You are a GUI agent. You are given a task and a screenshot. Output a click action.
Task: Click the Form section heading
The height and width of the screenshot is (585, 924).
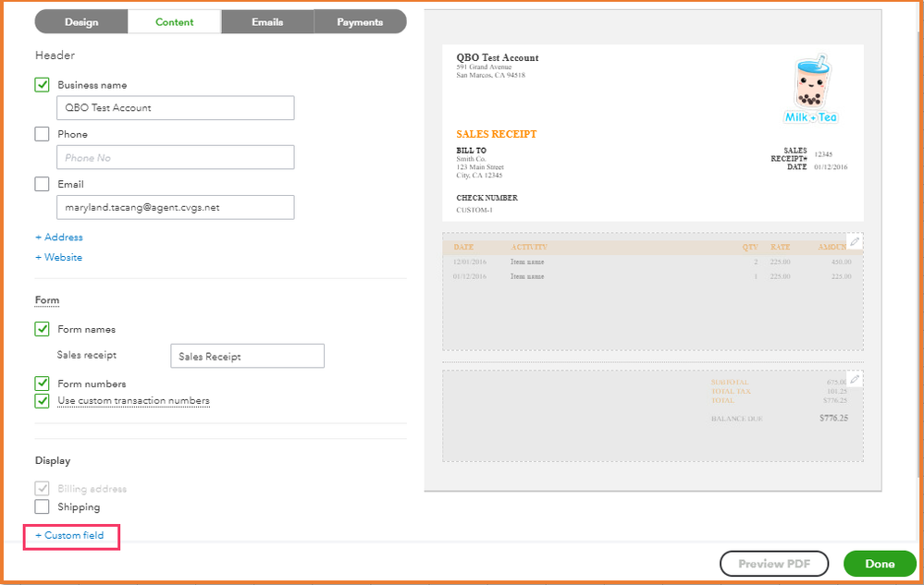point(47,300)
